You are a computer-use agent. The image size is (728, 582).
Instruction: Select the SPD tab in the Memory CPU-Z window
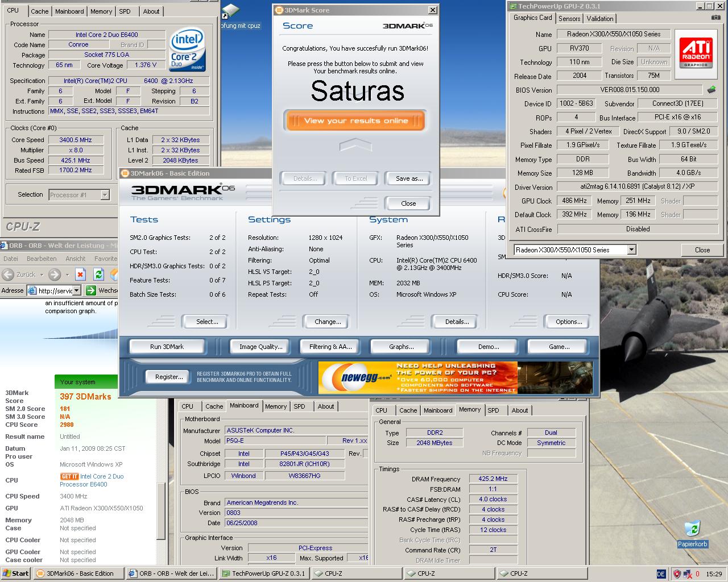pyautogui.click(x=493, y=410)
